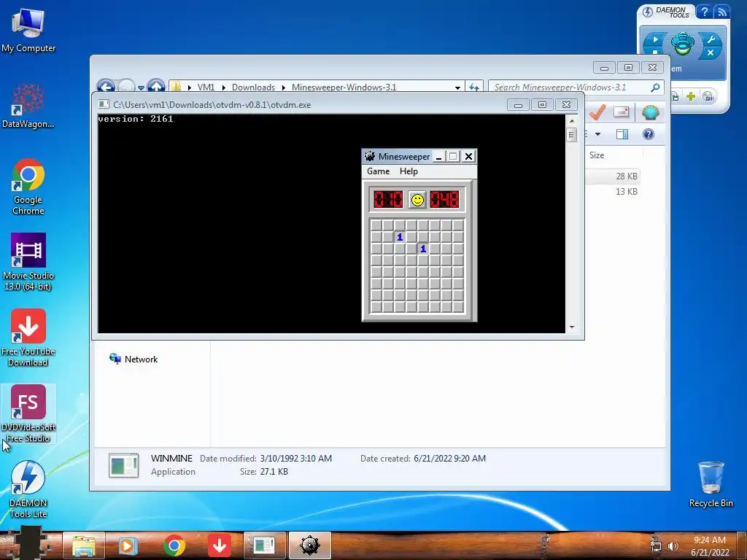Open Free YouTube Download desktop shortcut
This screenshot has height=560, width=747.
(28, 338)
